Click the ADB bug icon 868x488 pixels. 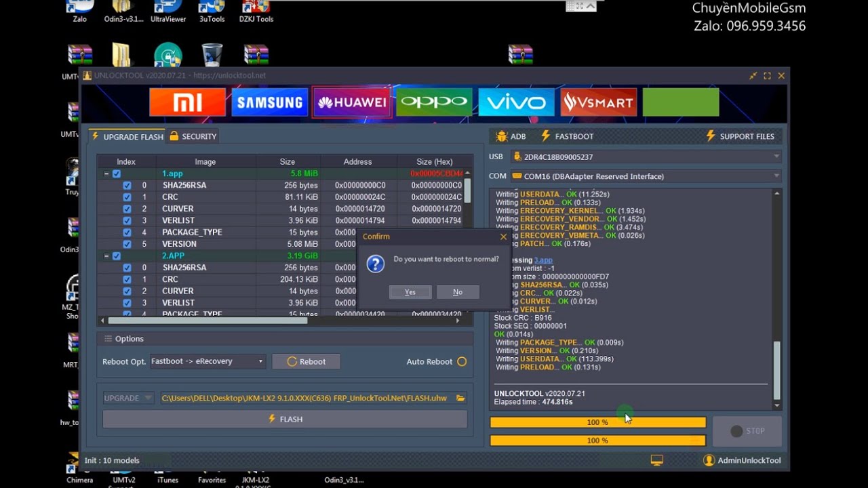coord(501,136)
